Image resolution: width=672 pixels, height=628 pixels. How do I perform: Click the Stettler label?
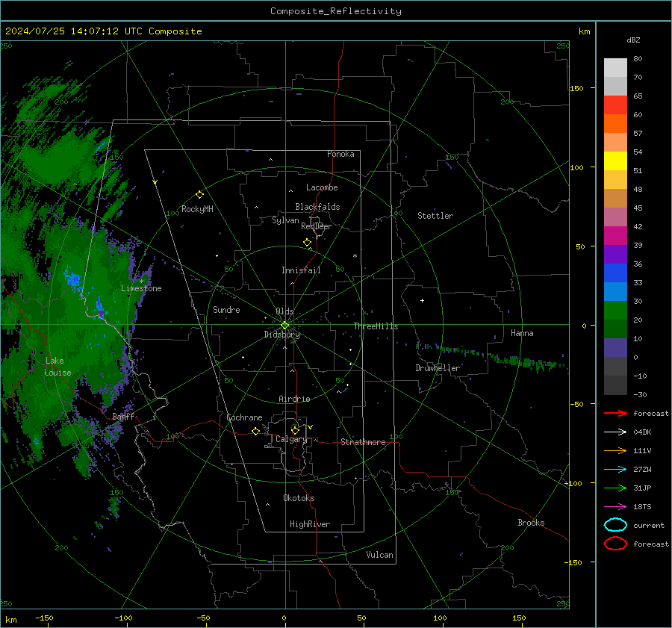click(435, 216)
